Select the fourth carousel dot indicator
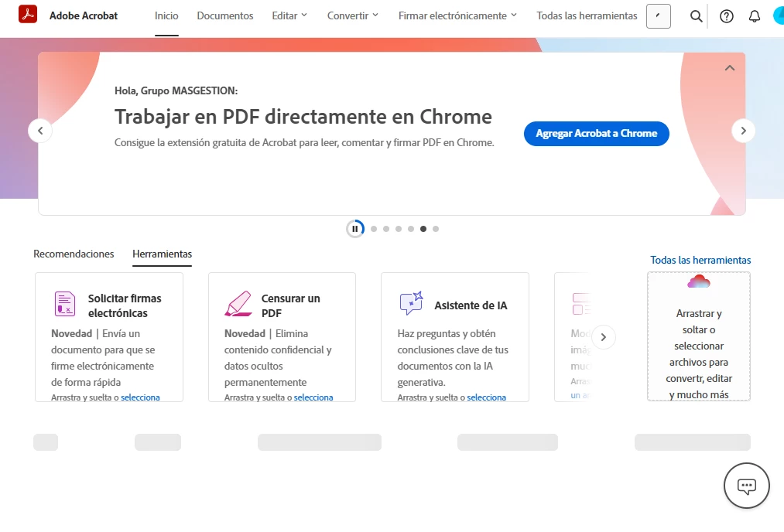 [x=411, y=229]
